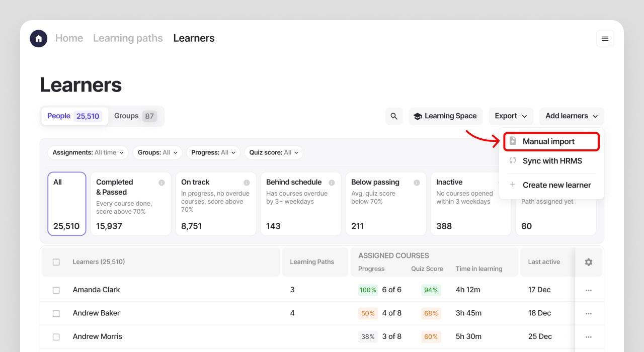Select the card showing 80 learners
The width and height of the screenshot is (644, 352).
tap(556, 216)
